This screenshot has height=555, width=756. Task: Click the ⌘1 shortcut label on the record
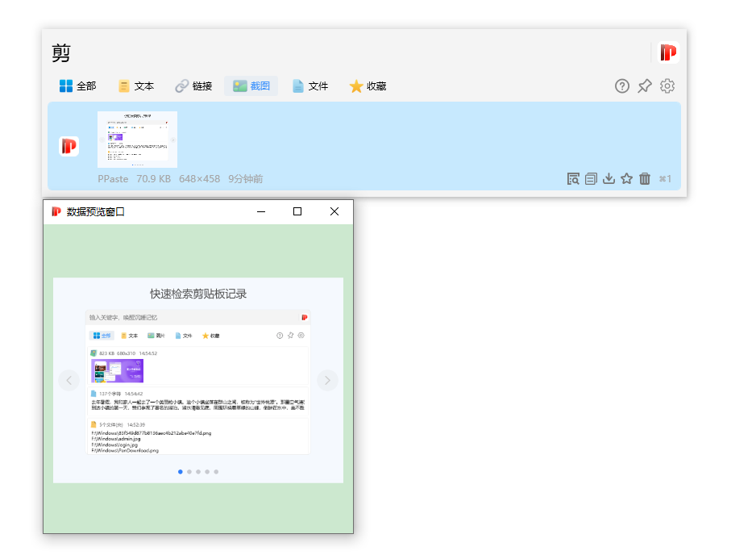click(666, 179)
